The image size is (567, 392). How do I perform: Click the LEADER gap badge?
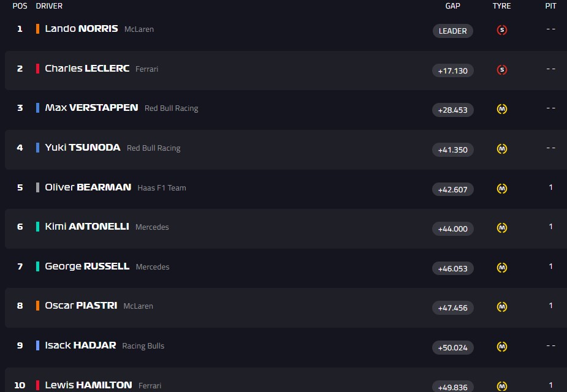(452, 31)
